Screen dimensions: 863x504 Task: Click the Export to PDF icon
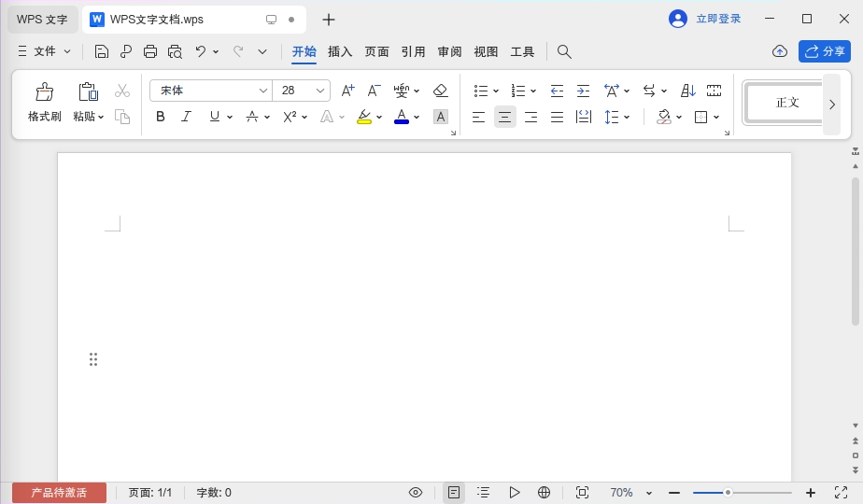pos(126,51)
